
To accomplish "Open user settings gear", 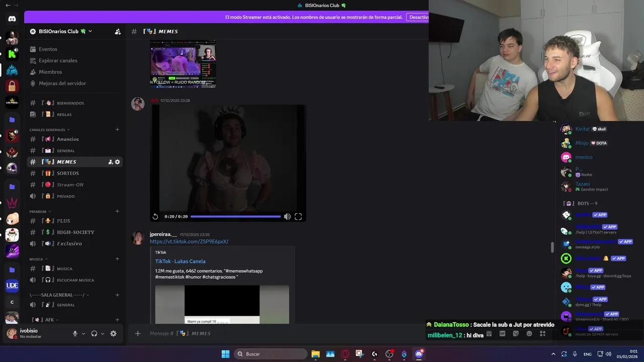I will (113, 333).
